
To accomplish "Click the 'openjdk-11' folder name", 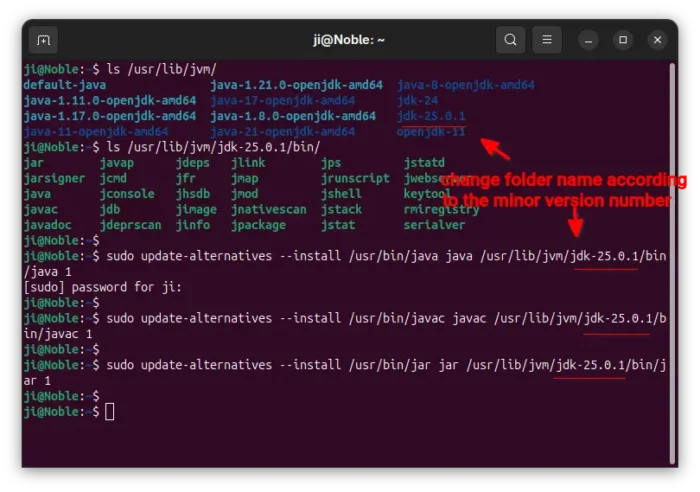I will point(430,131).
